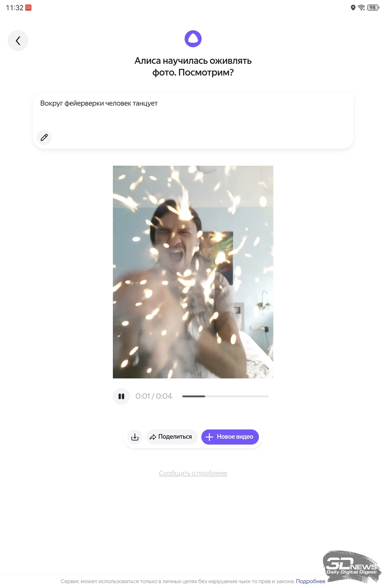
Task: Tap the location icon in status bar
Action: [x=353, y=8]
